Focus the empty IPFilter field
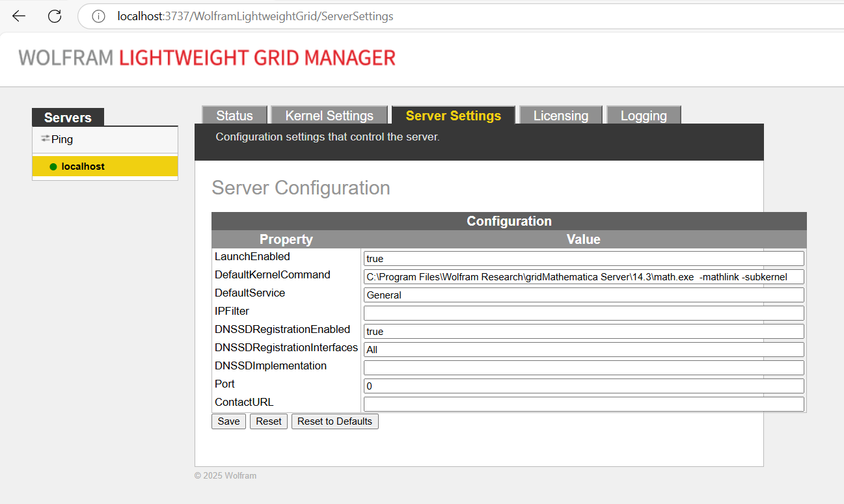The image size is (844, 504). [584, 313]
